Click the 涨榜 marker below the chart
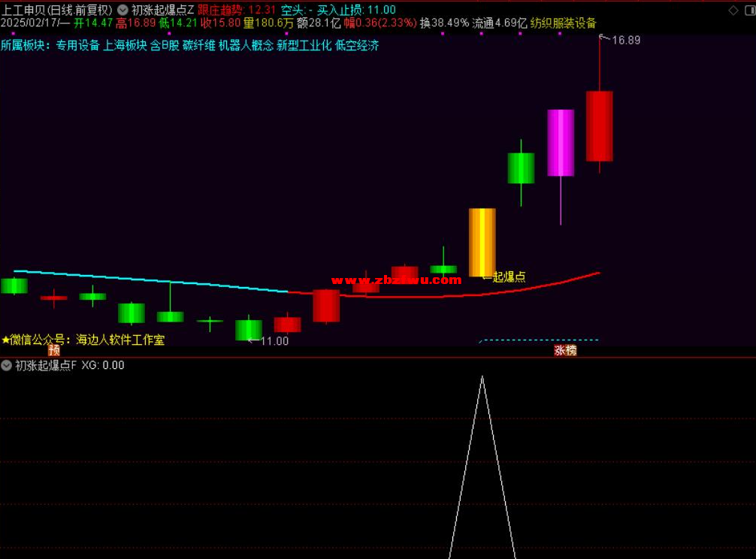Screen dimensions: 756x559 565,350
